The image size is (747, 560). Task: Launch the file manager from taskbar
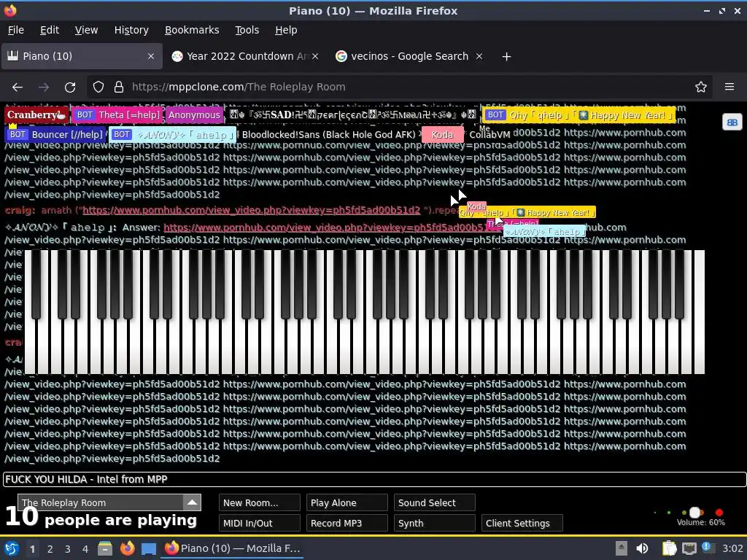[x=105, y=548]
